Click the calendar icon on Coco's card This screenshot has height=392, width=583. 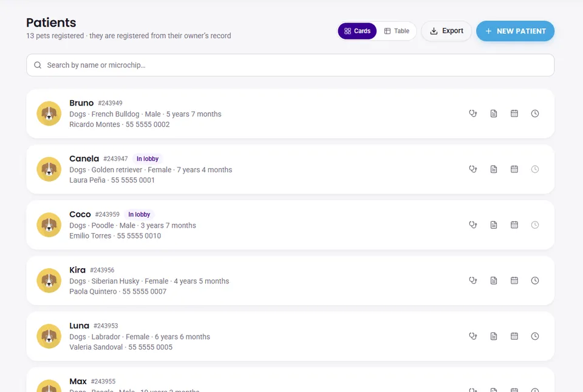pos(514,225)
